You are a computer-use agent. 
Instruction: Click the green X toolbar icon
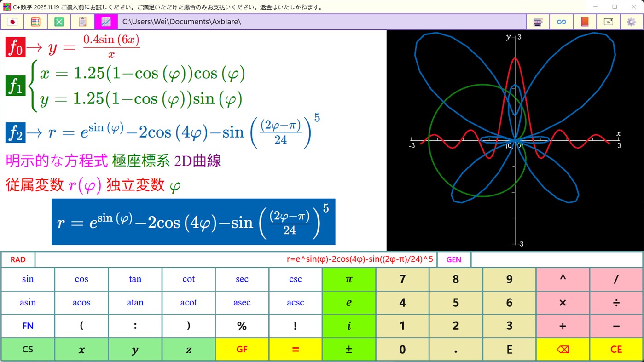click(58, 22)
